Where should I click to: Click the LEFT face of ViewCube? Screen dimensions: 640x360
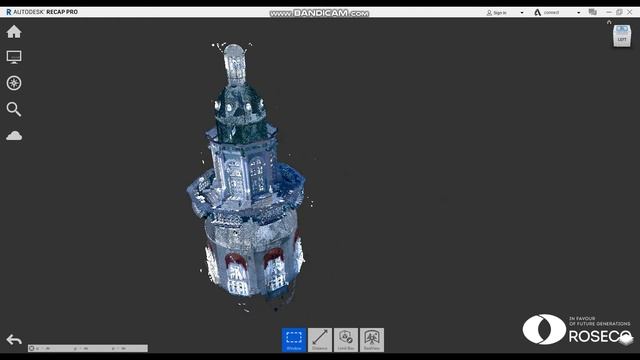[x=622, y=39]
